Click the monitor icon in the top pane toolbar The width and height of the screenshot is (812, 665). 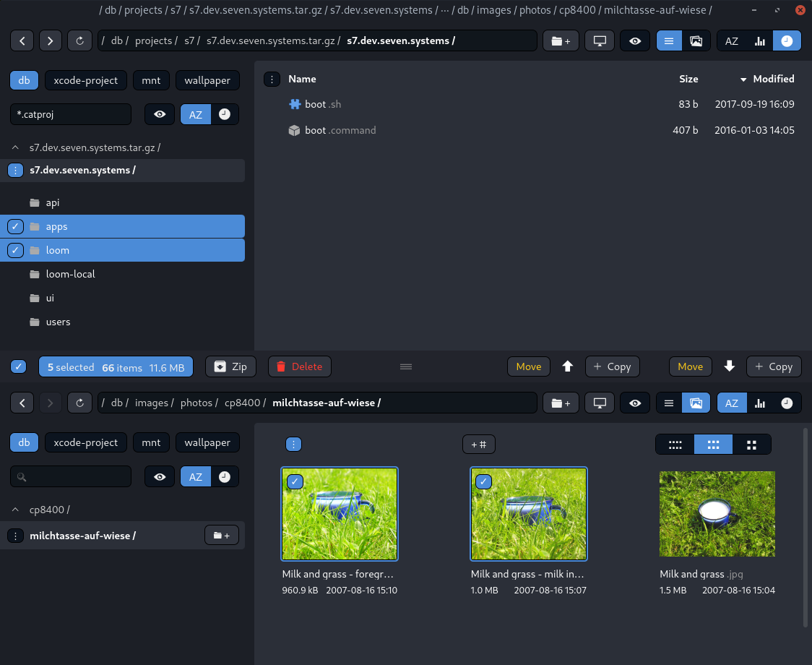coord(600,41)
